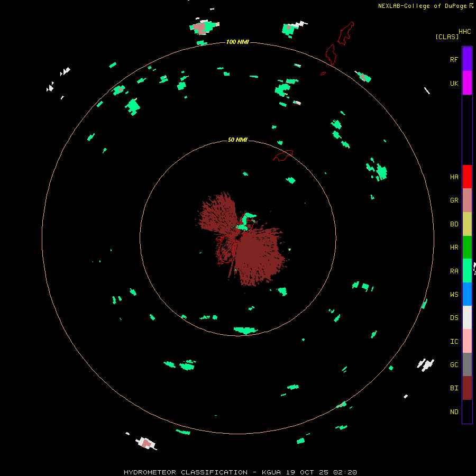
Task: Click the HA red legend swatch
Action: tap(467, 177)
